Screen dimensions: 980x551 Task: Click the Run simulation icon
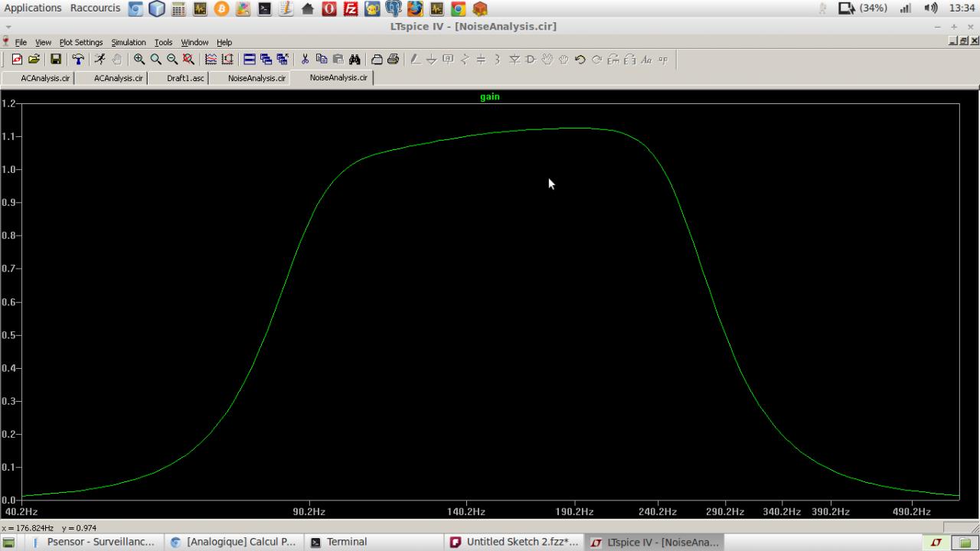tap(100, 59)
